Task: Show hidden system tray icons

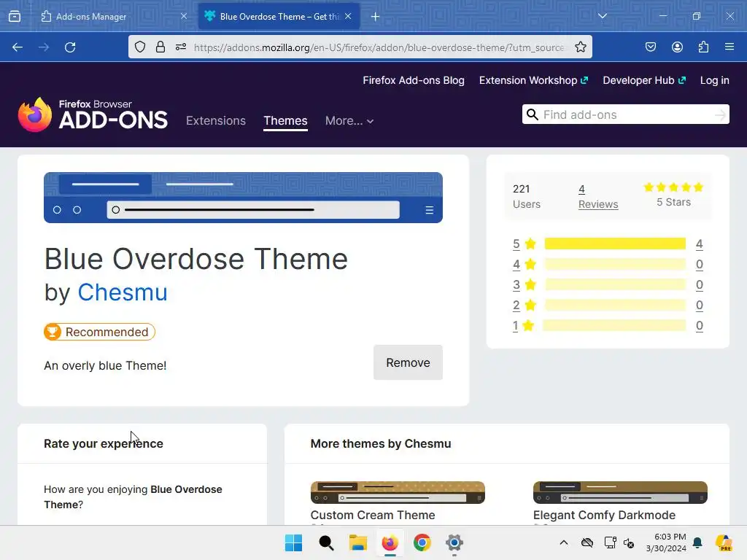Action: pos(564,542)
